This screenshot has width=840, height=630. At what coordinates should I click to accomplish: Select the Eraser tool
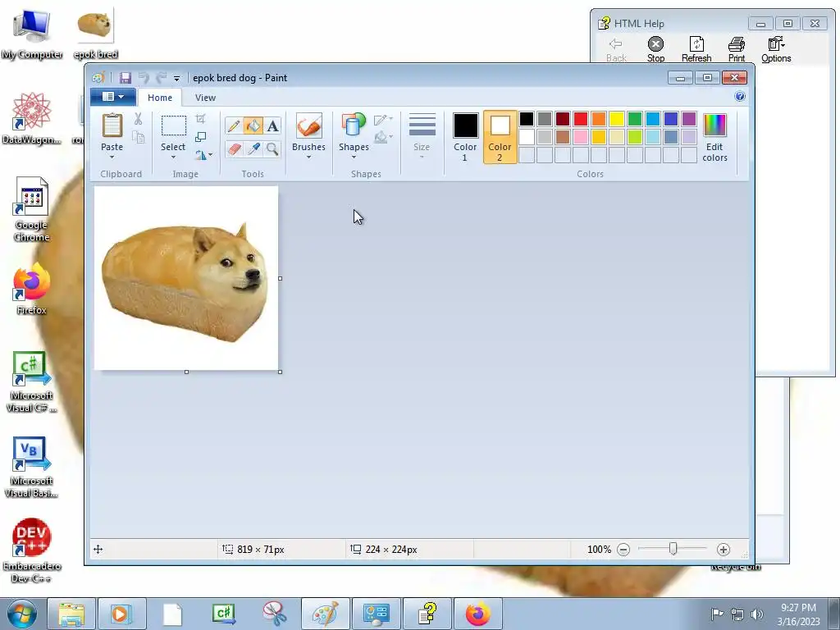(x=234, y=148)
